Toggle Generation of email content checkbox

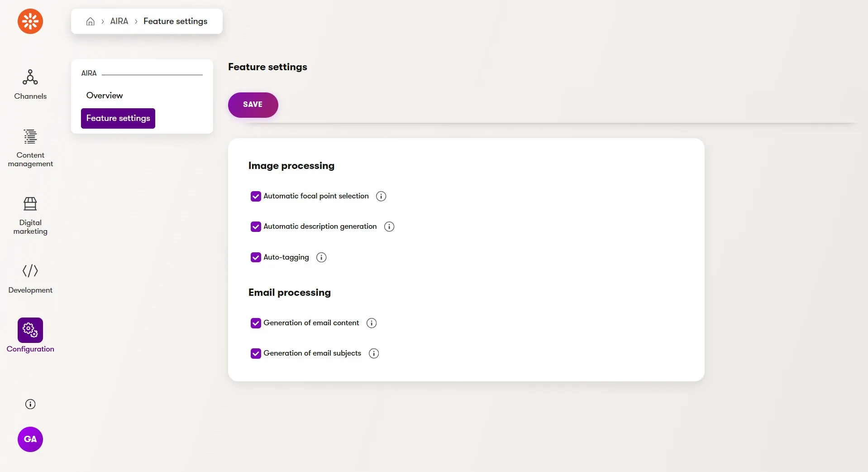pyautogui.click(x=256, y=323)
